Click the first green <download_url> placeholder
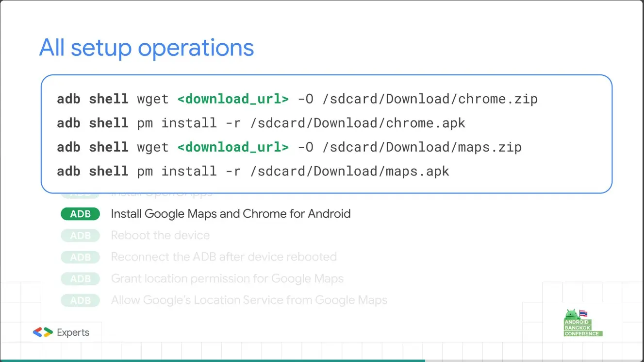The height and width of the screenshot is (362, 644). (233, 99)
